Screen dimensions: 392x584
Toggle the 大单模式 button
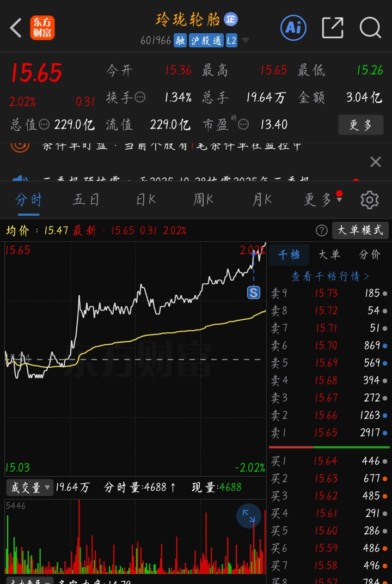coord(360,230)
